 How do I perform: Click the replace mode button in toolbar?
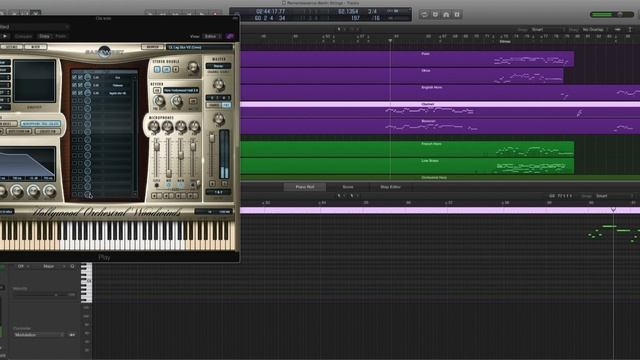click(x=435, y=14)
